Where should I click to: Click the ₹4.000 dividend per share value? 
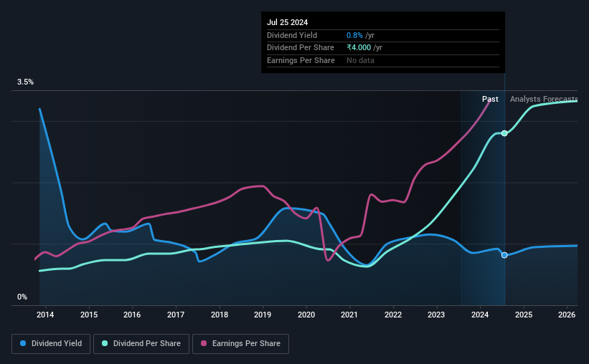[x=359, y=48]
